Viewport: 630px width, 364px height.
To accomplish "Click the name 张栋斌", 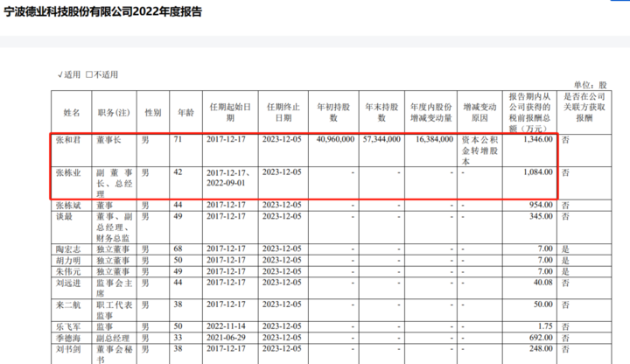I will (x=68, y=206).
